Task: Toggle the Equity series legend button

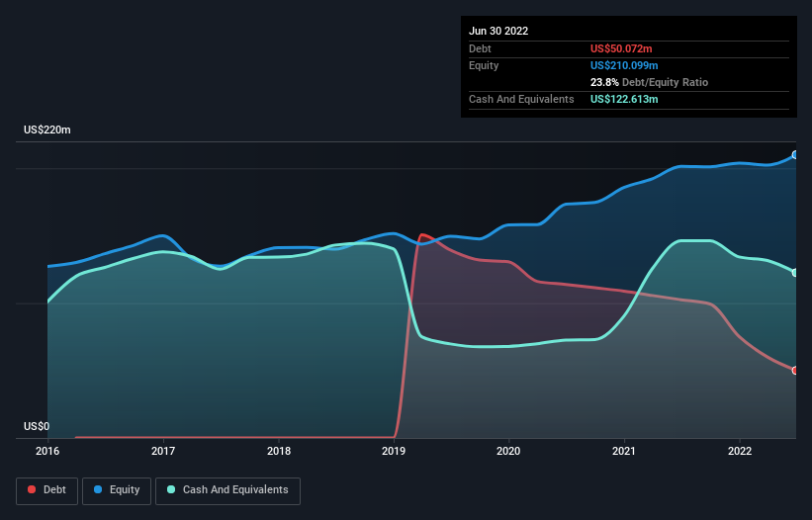Action: 117,490
